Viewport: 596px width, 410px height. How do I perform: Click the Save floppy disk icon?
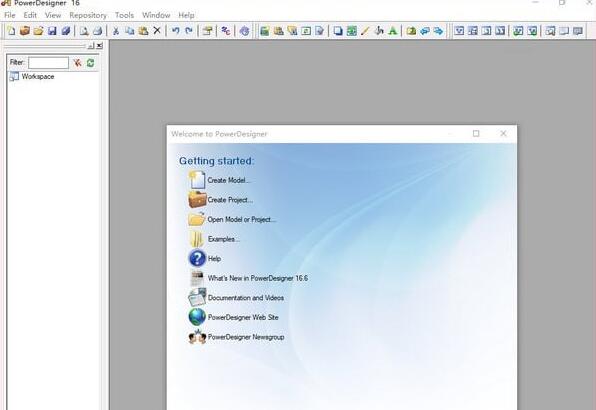[52, 31]
